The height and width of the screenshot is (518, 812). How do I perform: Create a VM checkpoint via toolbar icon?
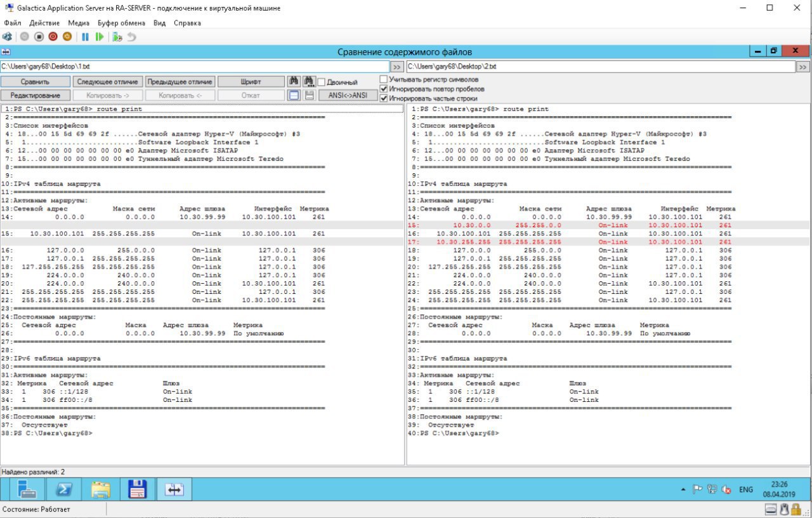(x=117, y=37)
